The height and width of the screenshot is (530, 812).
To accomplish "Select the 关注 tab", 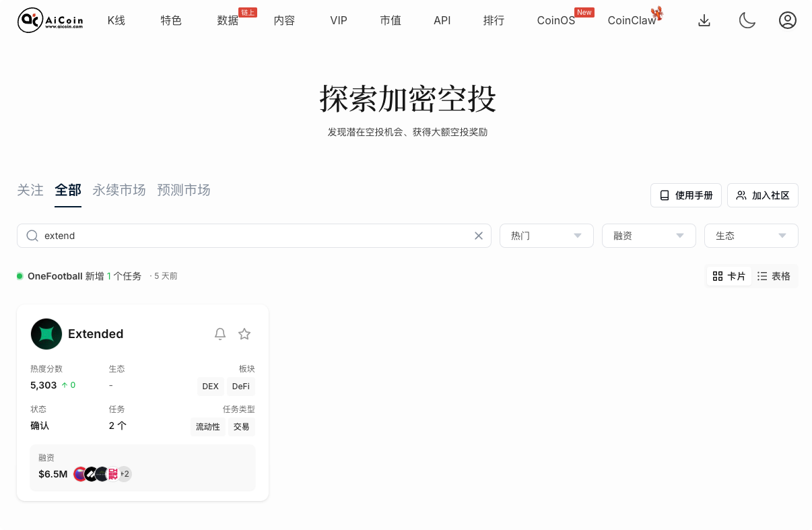I will point(30,191).
